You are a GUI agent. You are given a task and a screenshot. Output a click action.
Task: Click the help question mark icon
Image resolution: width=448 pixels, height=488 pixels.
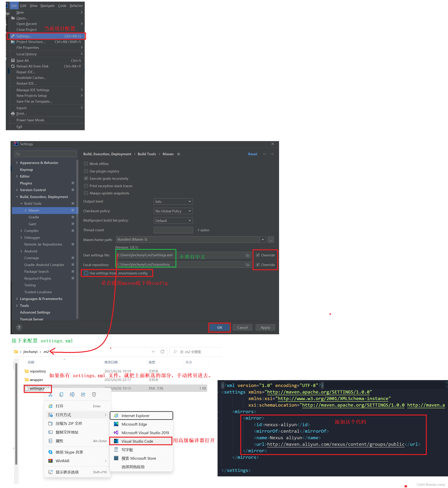point(19,328)
